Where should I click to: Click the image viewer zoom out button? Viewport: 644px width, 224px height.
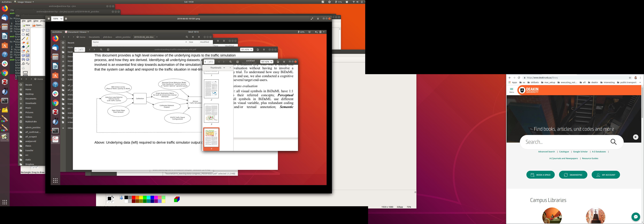(49, 19)
